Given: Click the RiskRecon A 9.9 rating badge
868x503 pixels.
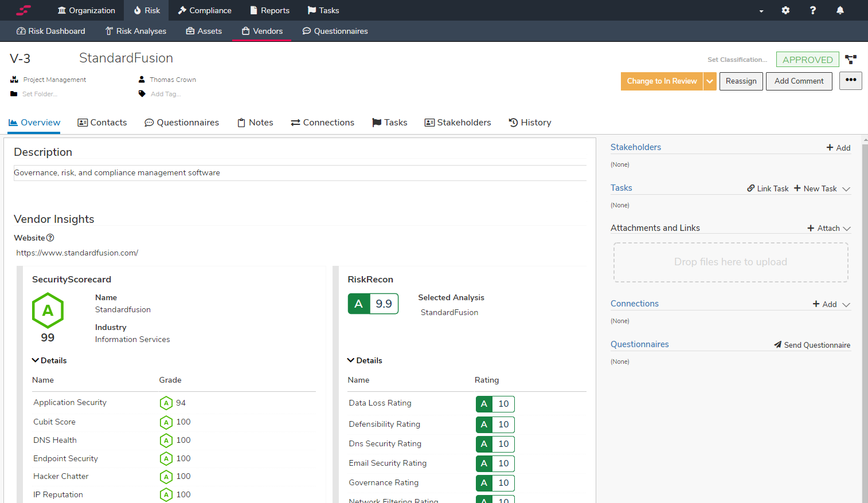Looking at the screenshot, I should [373, 304].
